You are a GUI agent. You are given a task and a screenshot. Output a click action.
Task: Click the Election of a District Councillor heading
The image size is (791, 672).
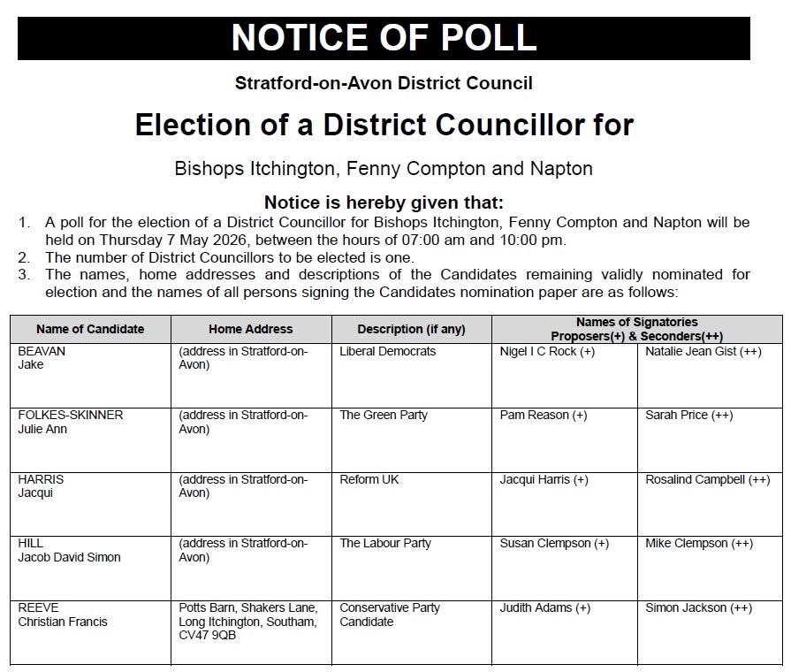click(384, 125)
